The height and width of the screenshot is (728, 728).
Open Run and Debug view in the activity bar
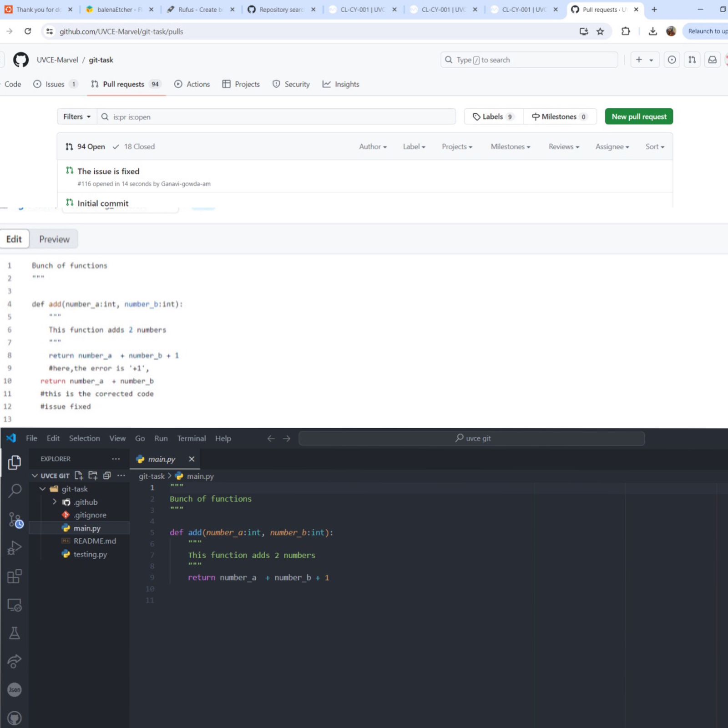click(x=15, y=548)
